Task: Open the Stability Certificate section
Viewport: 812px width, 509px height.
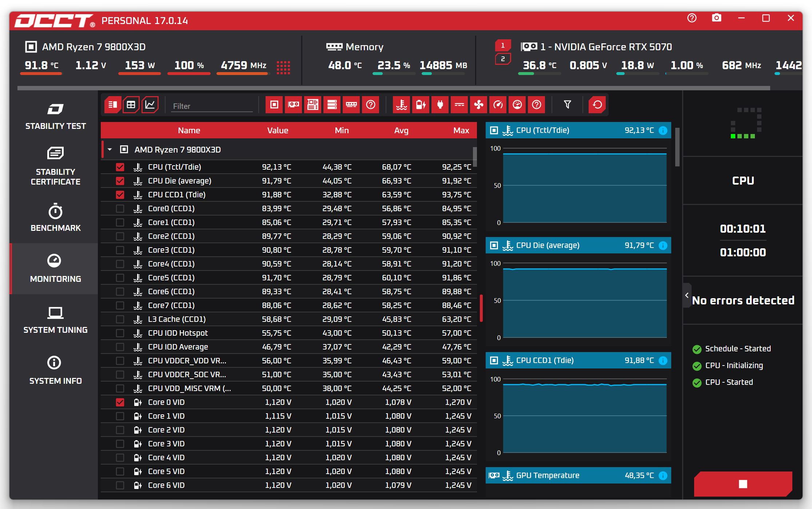Action: point(55,166)
